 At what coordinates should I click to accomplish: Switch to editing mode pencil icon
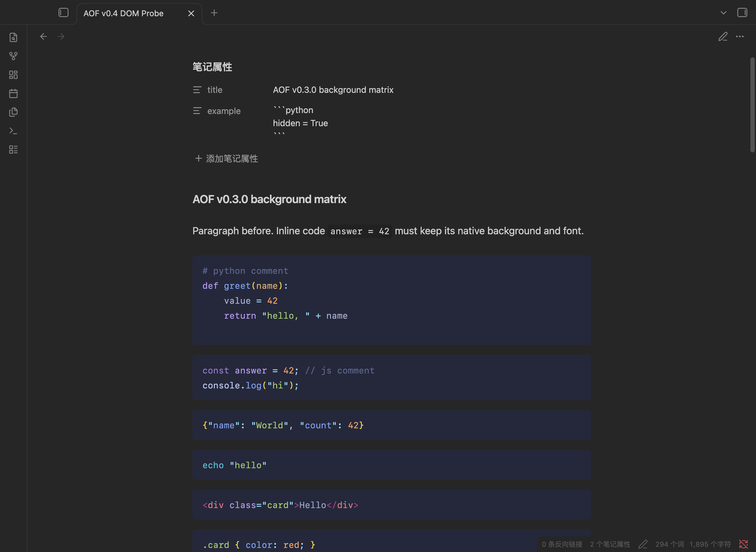(x=723, y=36)
